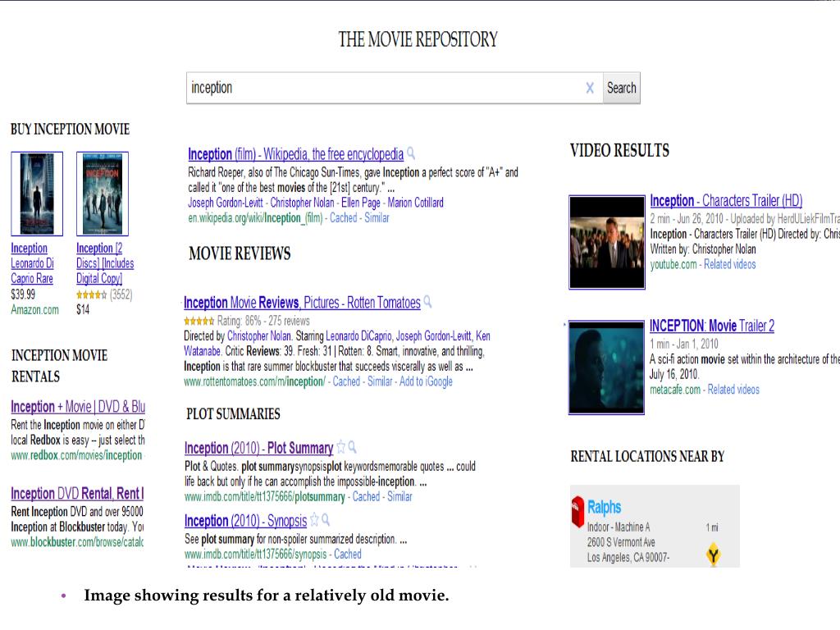The height and width of the screenshot is (630, 840).
Task: Open the Inception 2 Discs DVD cover image
Action: pos(103,194)
